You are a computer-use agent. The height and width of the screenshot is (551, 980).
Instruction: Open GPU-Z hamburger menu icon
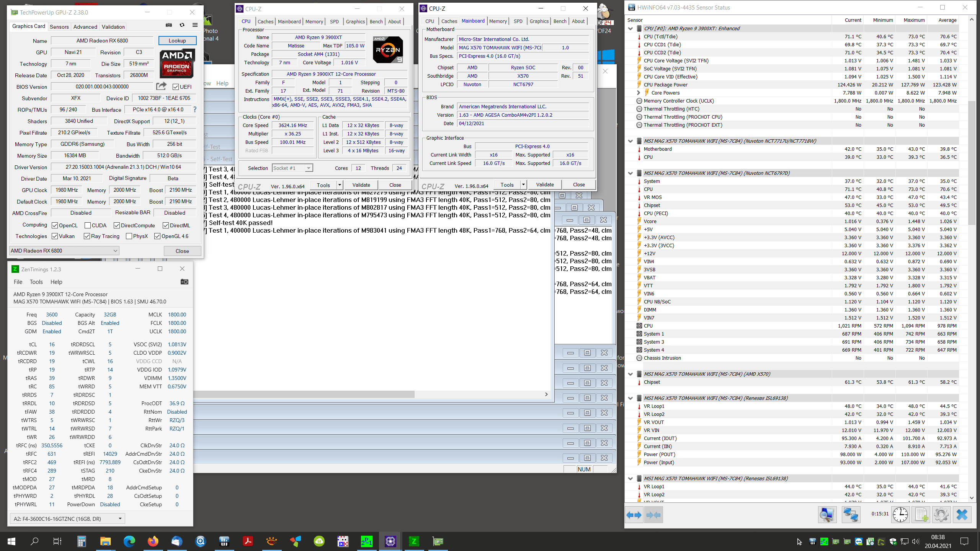click(x=195, y=25)
